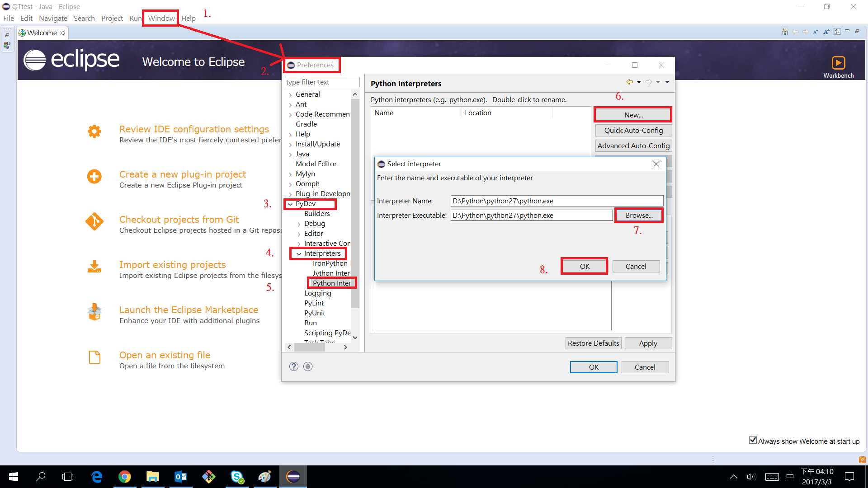Click the forward arrow icon in Python Interpreters header
The width and height of the screenshot is (868, 488).
pyautogui.click(x=649, y=82)
